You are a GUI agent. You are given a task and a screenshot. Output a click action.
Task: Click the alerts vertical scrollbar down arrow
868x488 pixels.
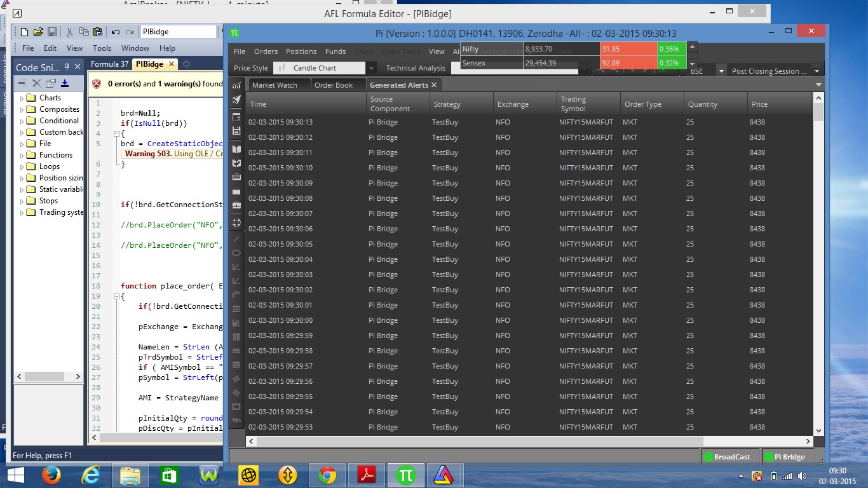click(818, 430)
